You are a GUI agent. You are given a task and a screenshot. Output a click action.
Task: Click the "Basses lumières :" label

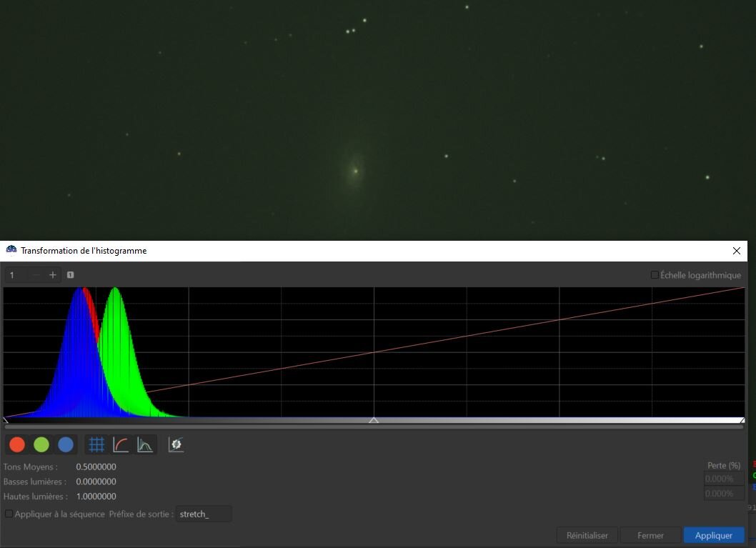point(35,482)
